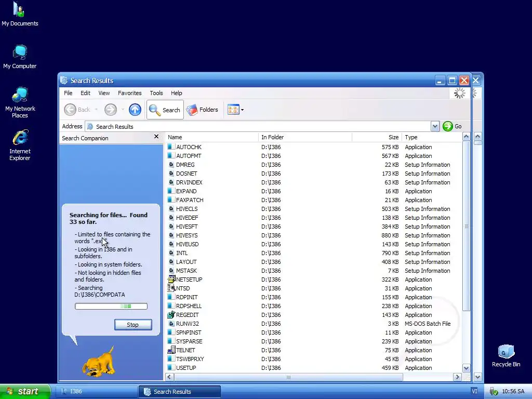Viewport: 532px width, 399px height.
Task: Select the USETUP file name
Action: pyautogui.click(x=186, y=368)
